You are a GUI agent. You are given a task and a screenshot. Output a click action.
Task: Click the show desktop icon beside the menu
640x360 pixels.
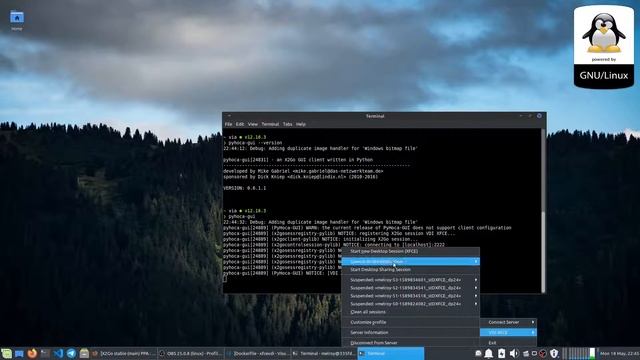click(x=19, y=353)
